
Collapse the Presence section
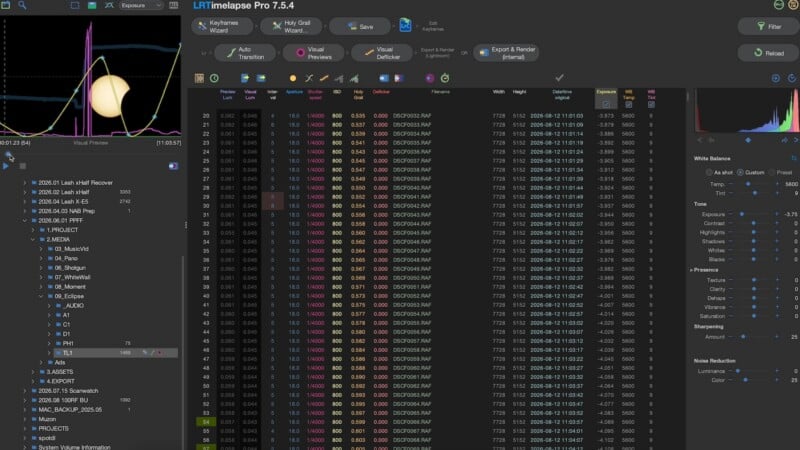tap(691, 270)
